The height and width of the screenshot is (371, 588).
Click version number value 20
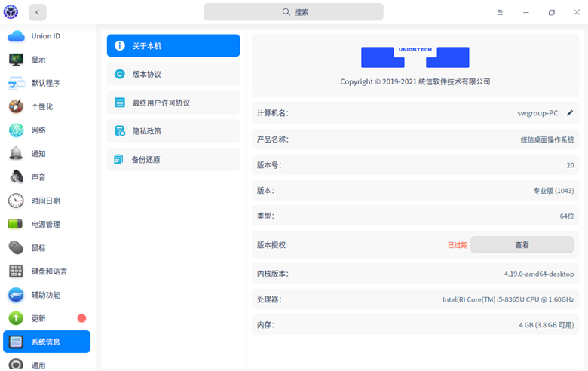click(570, 165)
